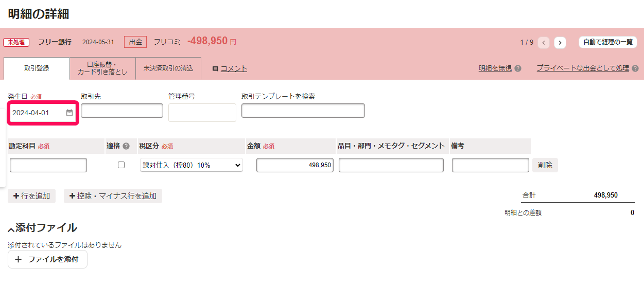Screen dimensions: 644x286
Task: Open 自動で経理の一覧 button
Action: 608,42
